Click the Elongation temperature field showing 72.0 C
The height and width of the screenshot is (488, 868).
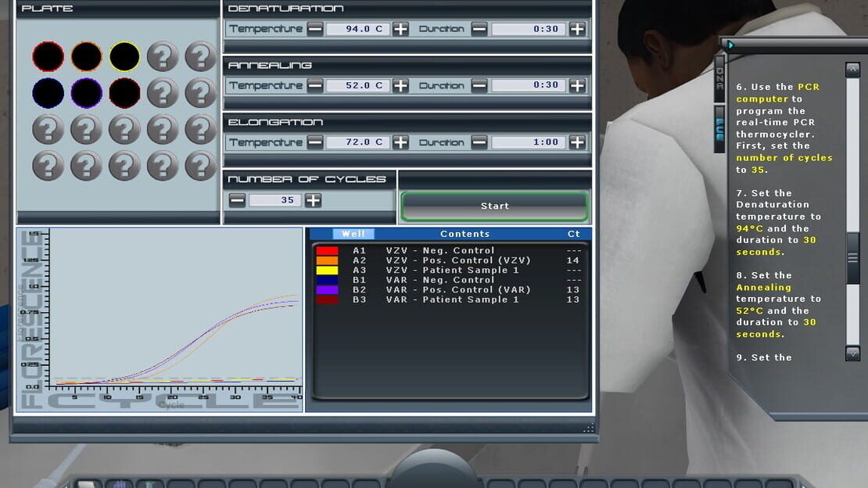pyautogui.click(x=358, y=142)
